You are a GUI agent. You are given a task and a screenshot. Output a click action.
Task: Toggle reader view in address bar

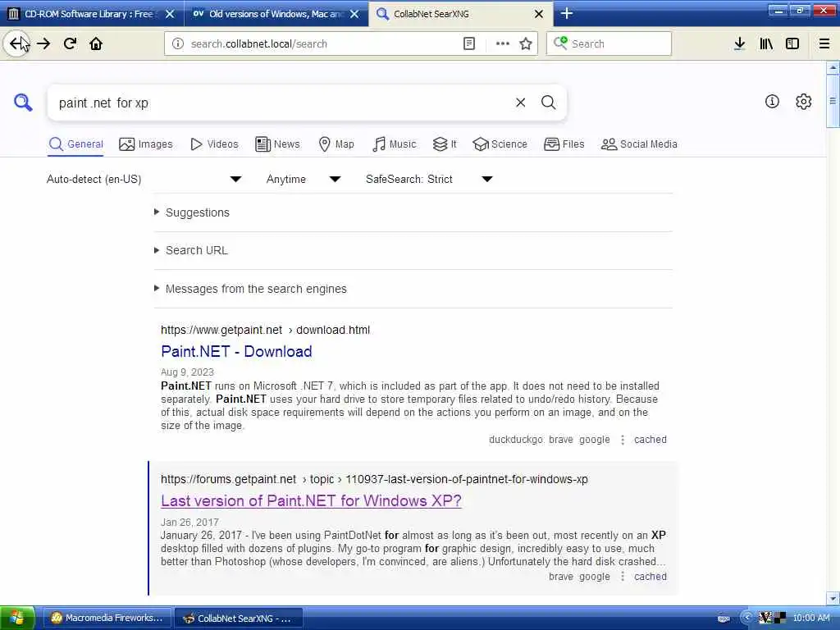(468, 44)
